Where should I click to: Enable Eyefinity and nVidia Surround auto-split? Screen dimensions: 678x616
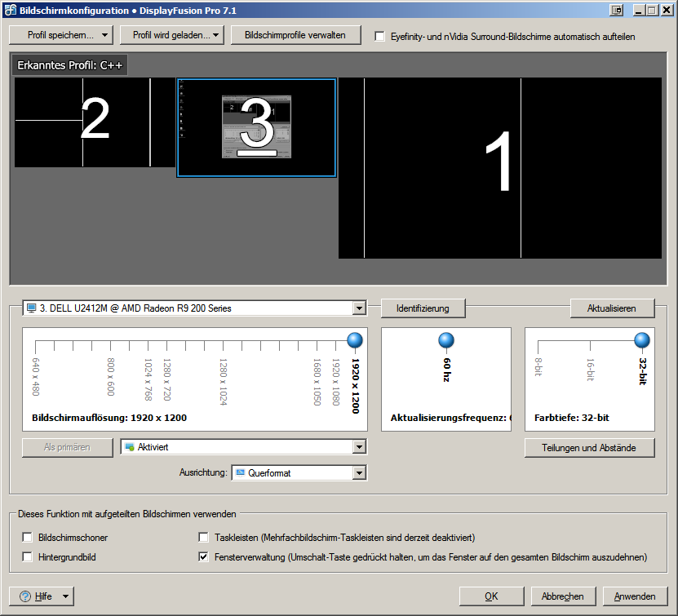[379, 37]
